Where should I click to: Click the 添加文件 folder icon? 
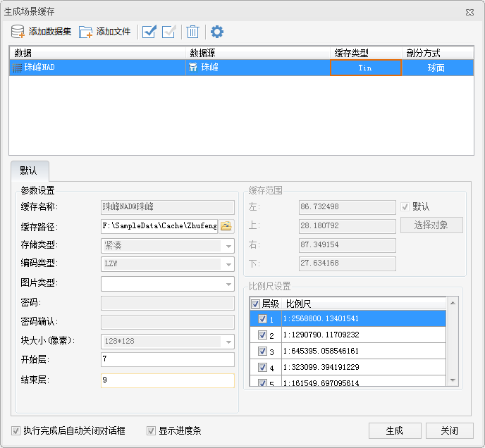pyautogui.click(x=86, y=32)
